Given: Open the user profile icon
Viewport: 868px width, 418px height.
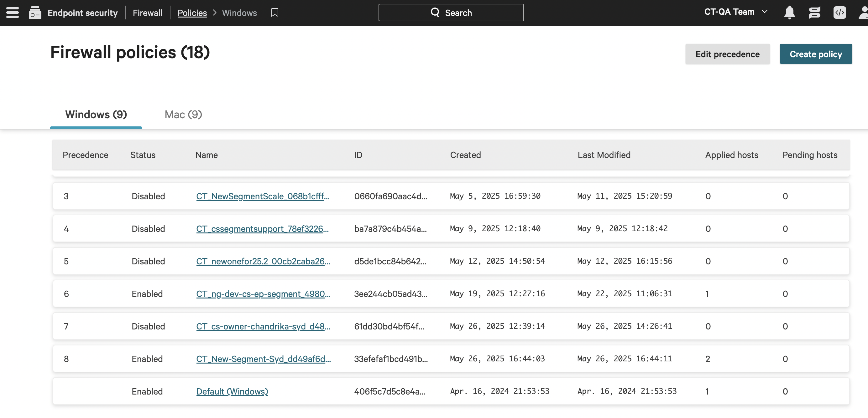Looking at the screenshot, I should coord(863,13).
